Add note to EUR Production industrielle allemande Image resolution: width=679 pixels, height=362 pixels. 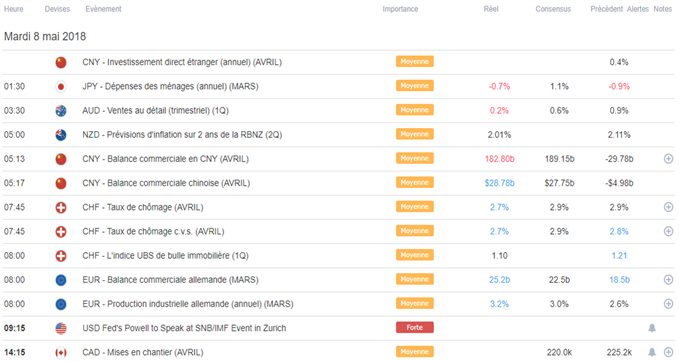pos(669,304)
